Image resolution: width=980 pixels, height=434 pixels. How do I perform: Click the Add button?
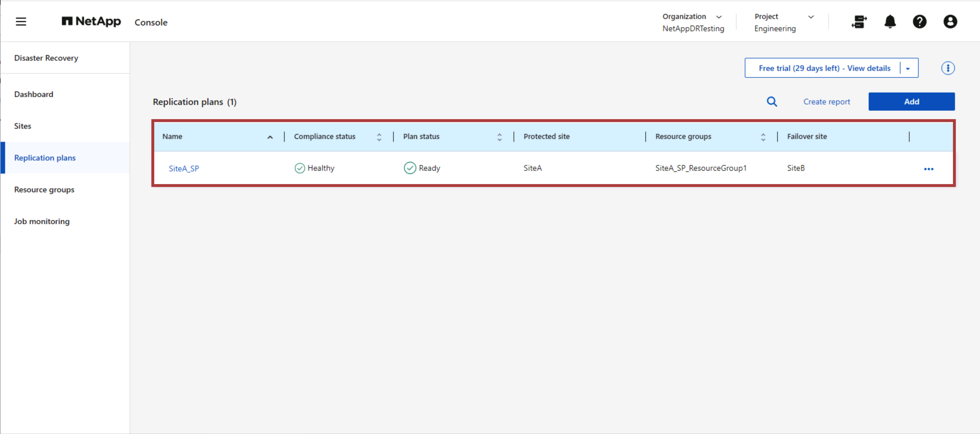[x=912, y=102]
